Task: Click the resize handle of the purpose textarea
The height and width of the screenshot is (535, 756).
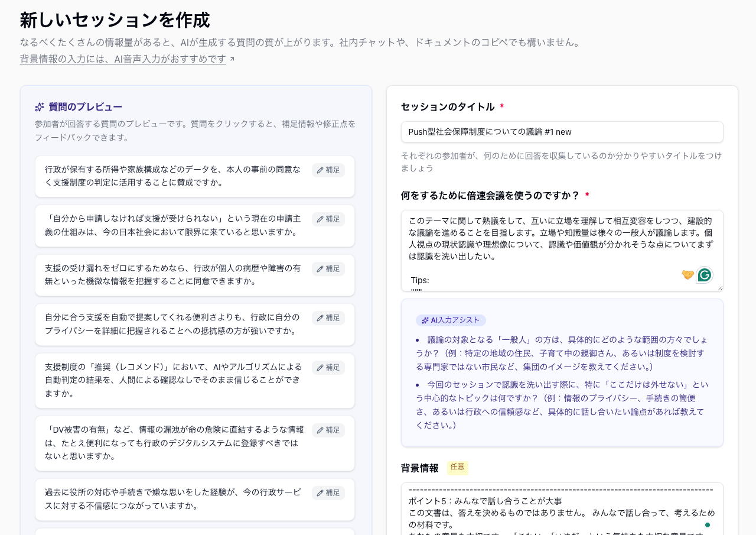Action: pyautogui.click(x=720, y=288)
